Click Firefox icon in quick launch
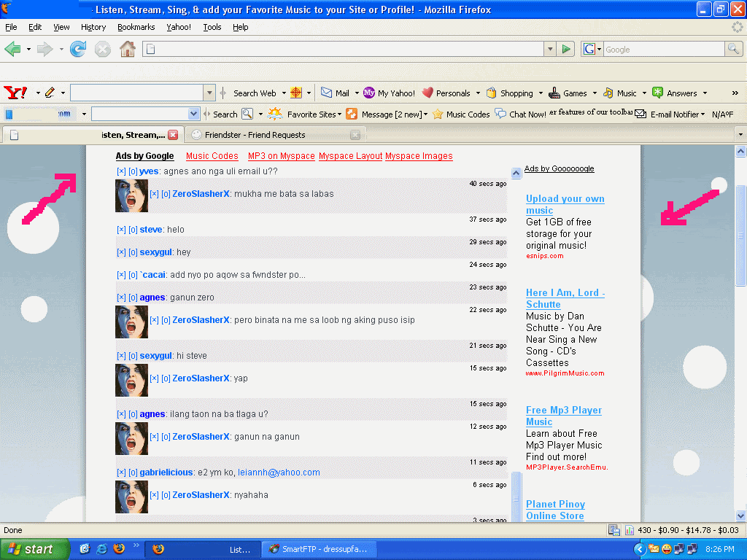The width and height of the screenshot is (747, 560). 119,548
